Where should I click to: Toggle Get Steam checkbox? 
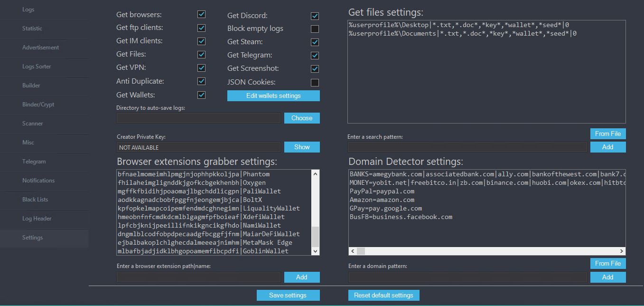315,42
